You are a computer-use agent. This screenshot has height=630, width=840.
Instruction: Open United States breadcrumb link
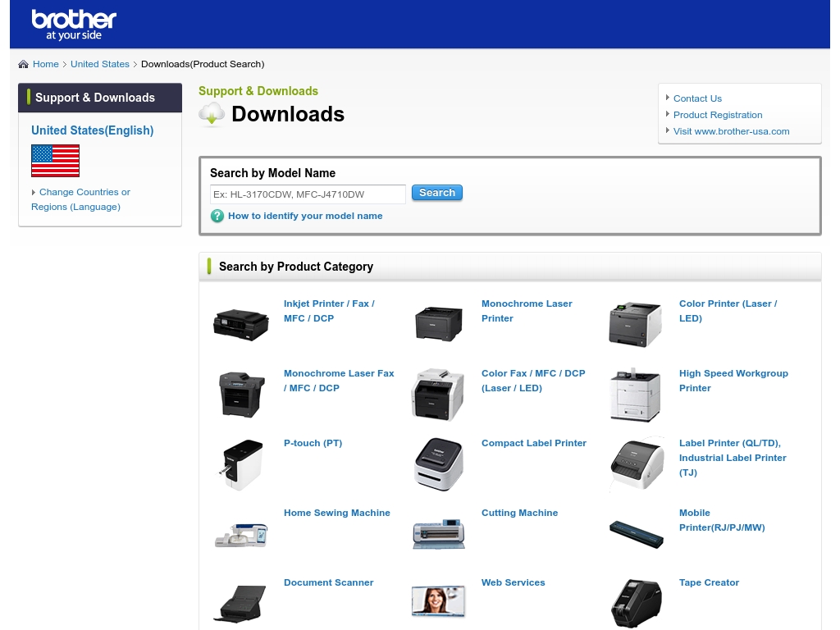click(100, 64)
